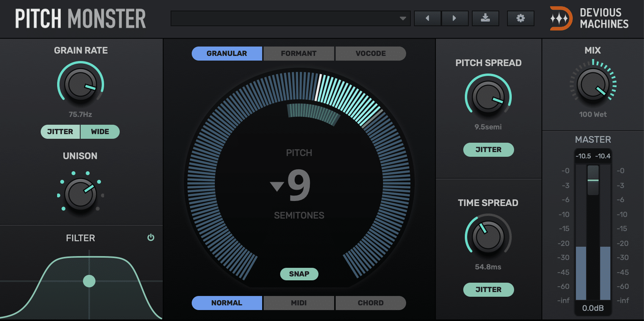Click the dropdown arrow in preset bar
Image resolution: width=644 pixels, height=321 pixels.
pyautogui.click(x=403, y=18)
